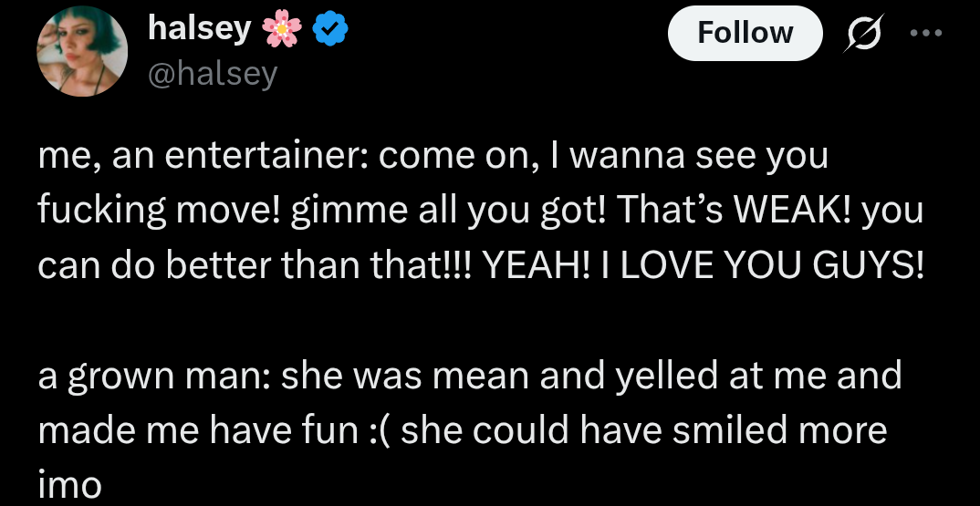Image resolution: width=980 pixels, height=506 pixels.
Task: Open halsey's profile picture
Action: click(x=80, y=54)
